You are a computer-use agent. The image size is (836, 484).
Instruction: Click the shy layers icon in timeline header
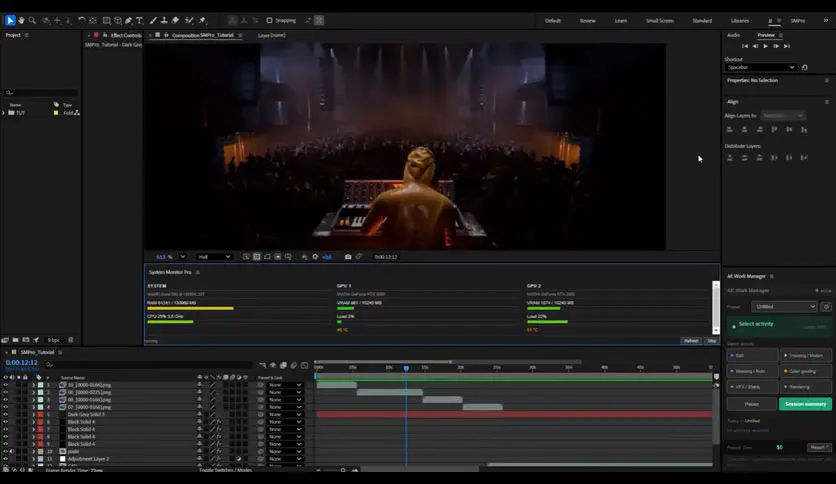click(x=273, y=365)
